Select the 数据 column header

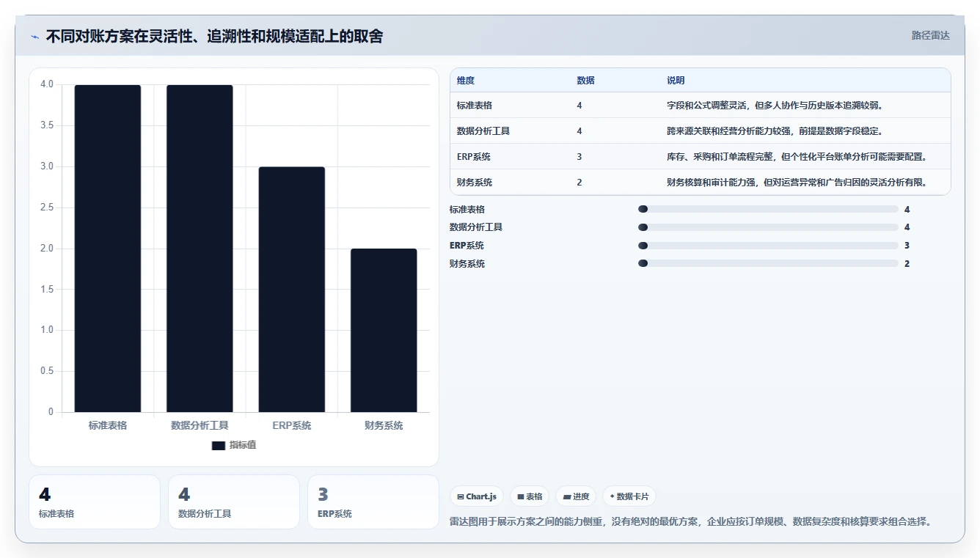coord(585,81)
